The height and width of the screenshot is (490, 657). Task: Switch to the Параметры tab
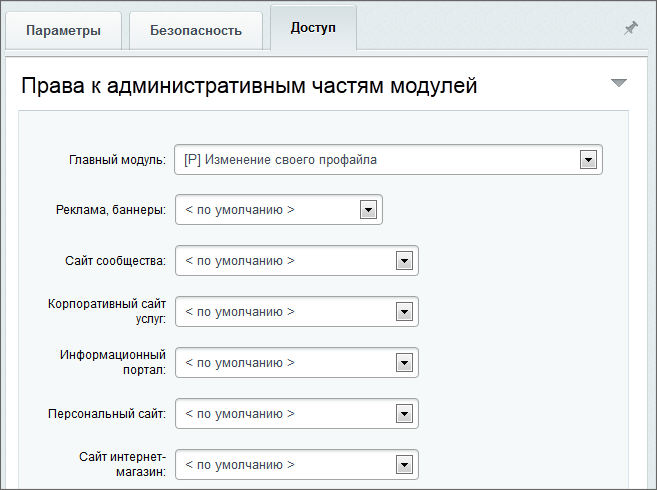[63, 30]
